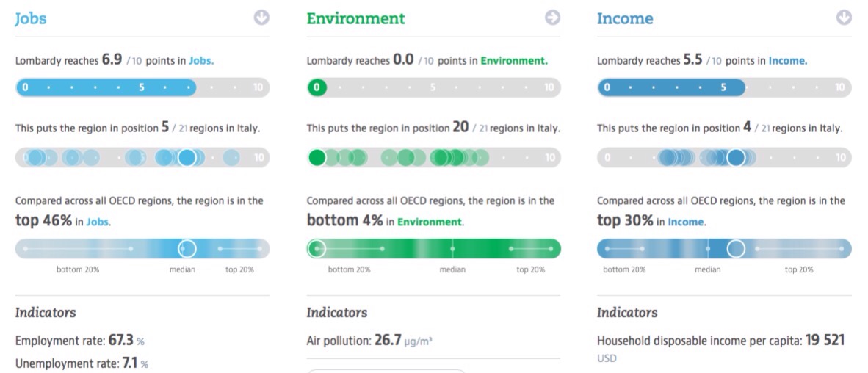
Task: Click the Income score bar at 5
Action: pos(723,88)
